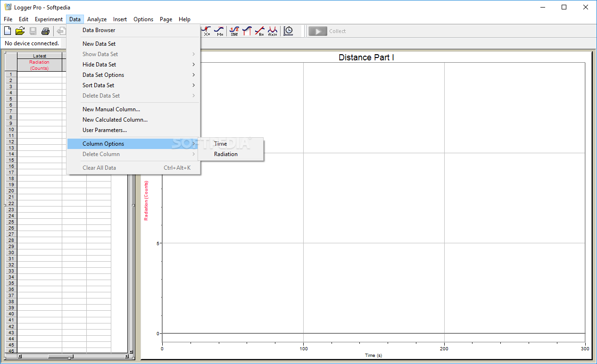Open the Insert menu

coord(120,19)
